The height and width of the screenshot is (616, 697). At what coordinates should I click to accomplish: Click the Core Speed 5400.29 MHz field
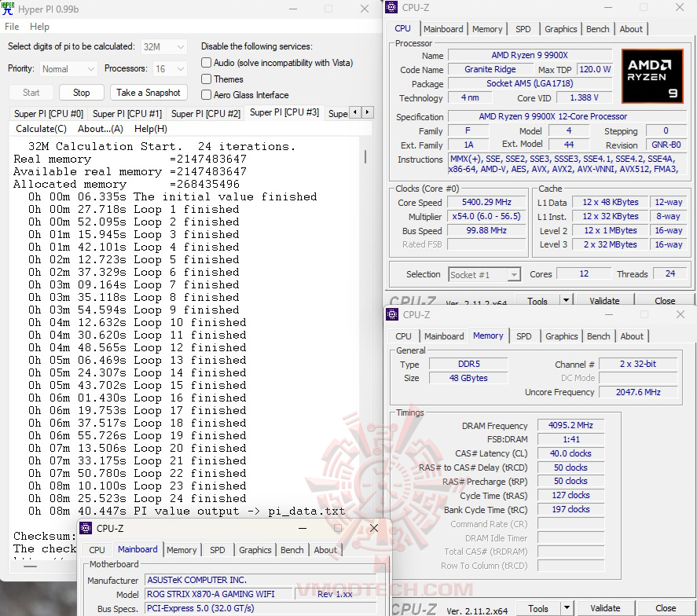[x=486, y=202]
